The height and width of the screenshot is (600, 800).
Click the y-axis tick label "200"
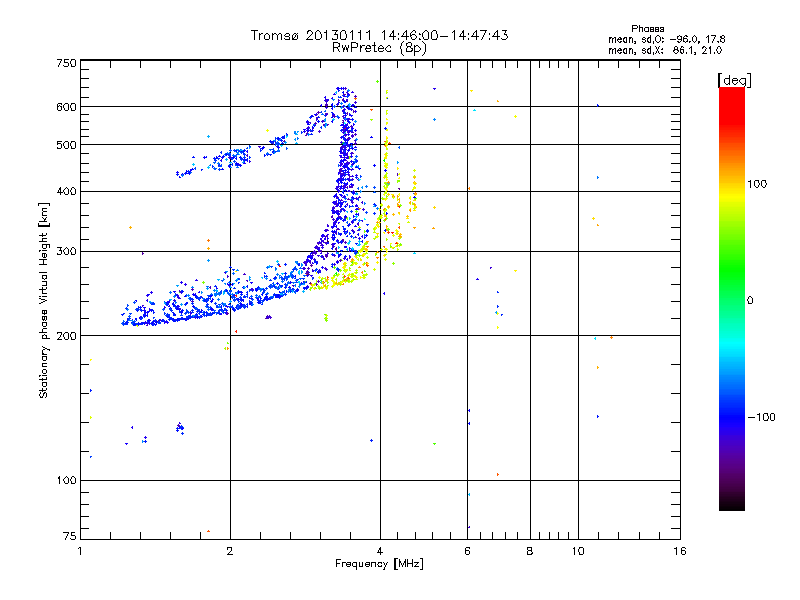[66, 336]
